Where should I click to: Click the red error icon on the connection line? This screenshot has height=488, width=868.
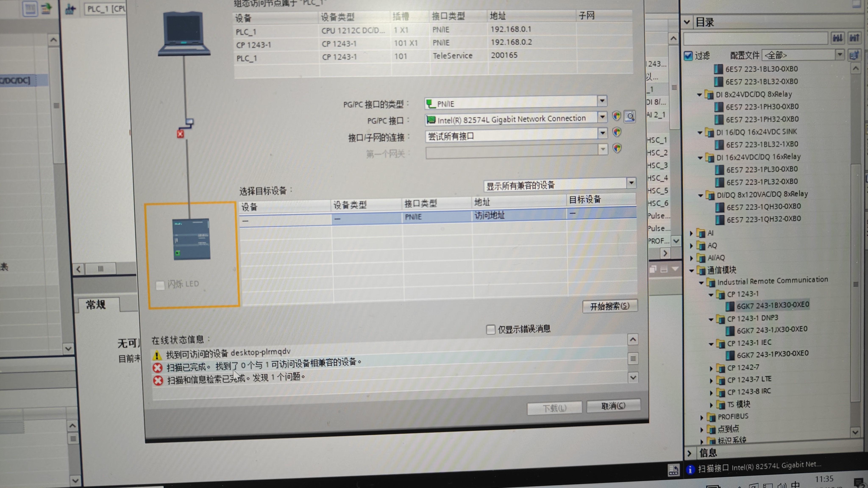click(180, 134)
